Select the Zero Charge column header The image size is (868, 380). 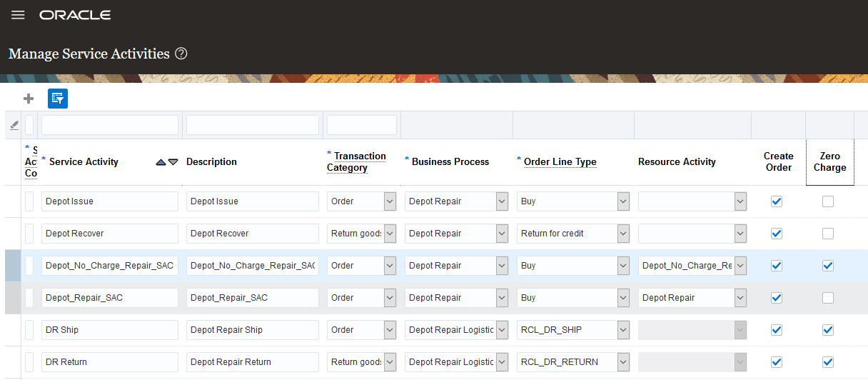click(x=829, y=162)
